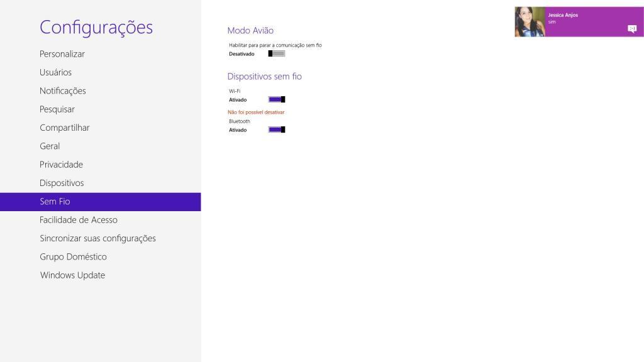Open Notificações settings

click(x=63, y=90)
